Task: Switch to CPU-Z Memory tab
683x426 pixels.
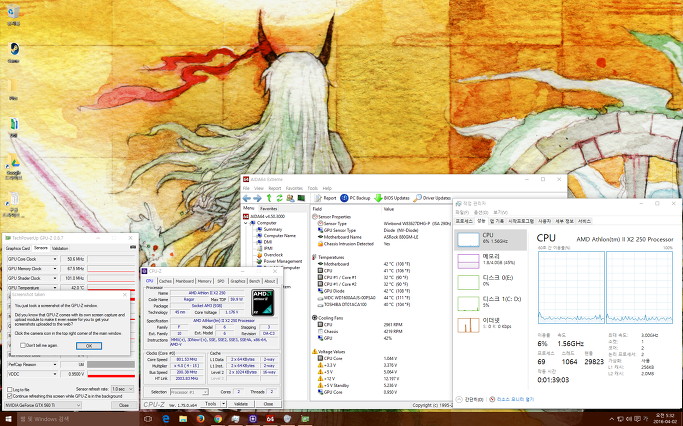Action: pyautogui.click(x=205, y=281)
